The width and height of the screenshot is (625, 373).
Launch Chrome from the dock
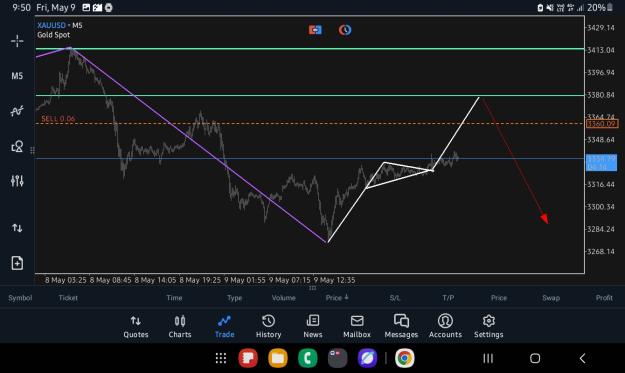[x=405, y=358]
